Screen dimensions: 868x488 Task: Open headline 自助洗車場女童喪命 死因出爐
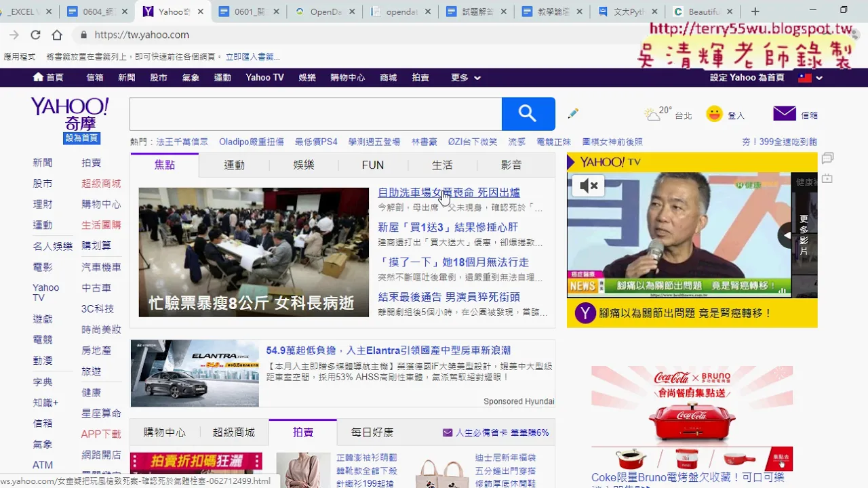tap(449, 192)
